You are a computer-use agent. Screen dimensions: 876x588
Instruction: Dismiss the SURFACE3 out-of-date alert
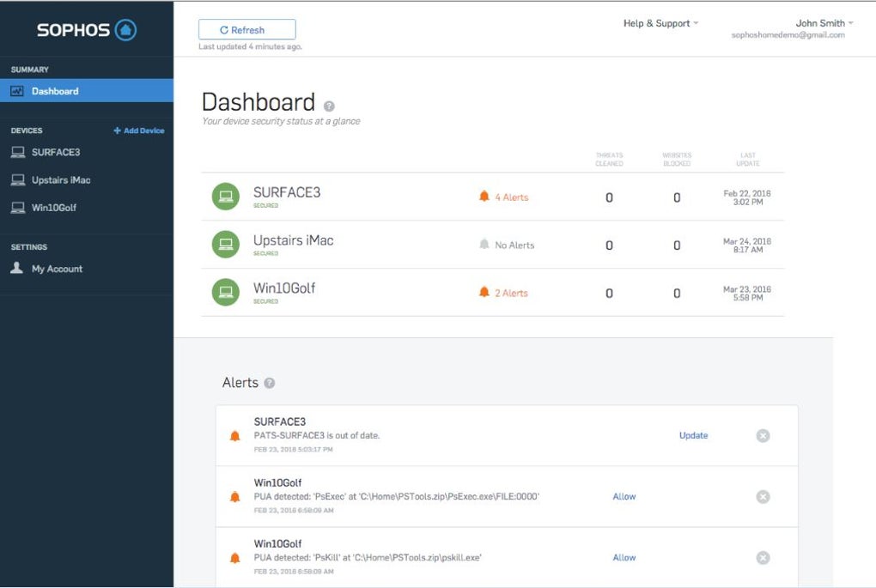pos(763,436)
